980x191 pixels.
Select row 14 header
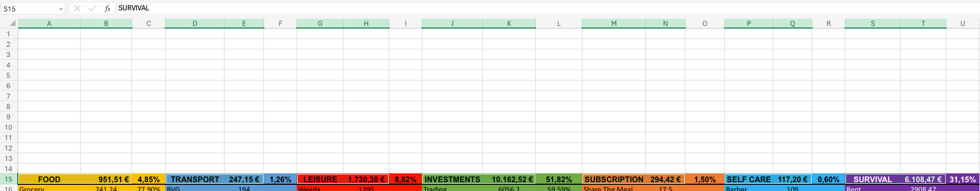(8, 169)
